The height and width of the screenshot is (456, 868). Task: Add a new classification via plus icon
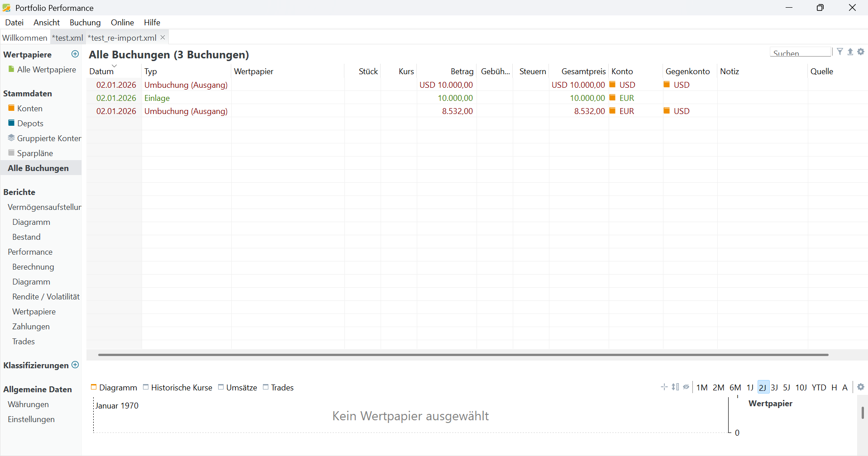[75, 365]
